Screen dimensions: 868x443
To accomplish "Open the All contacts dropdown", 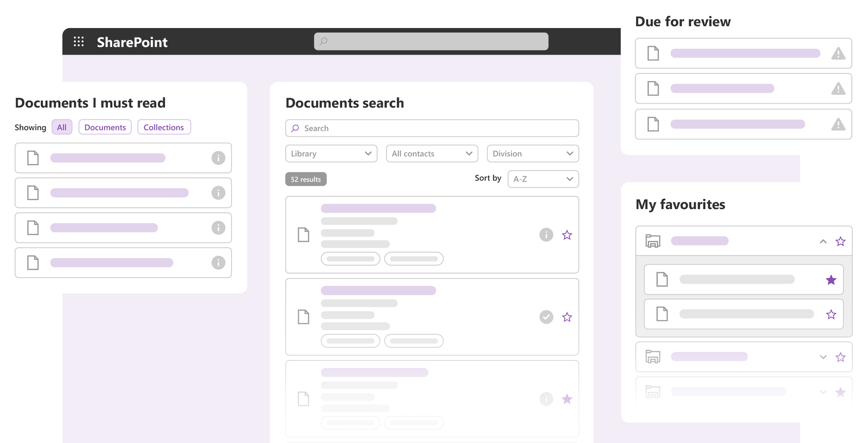I will 432,153.
